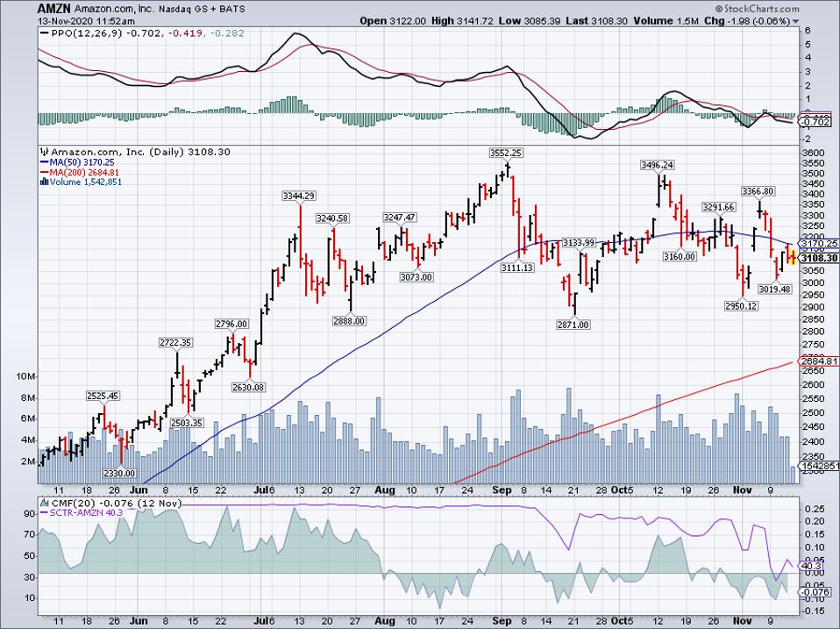Viewport: 840px width, 629px height.
Task: Click the purple line marker before SCTR-AMZN
Action: [45, 512]
